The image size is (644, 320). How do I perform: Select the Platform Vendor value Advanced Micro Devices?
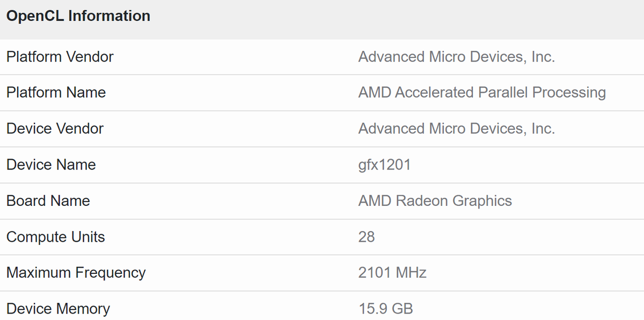tap(456, 57)
